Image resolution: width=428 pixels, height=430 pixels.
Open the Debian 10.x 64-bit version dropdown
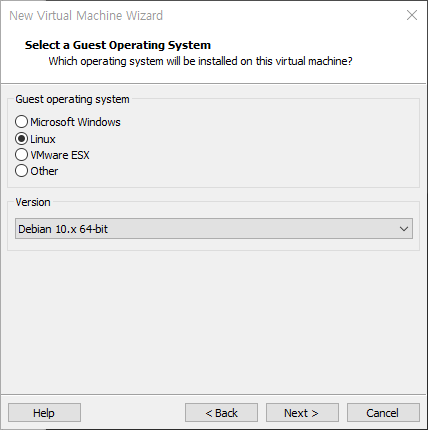coord(214,229)
